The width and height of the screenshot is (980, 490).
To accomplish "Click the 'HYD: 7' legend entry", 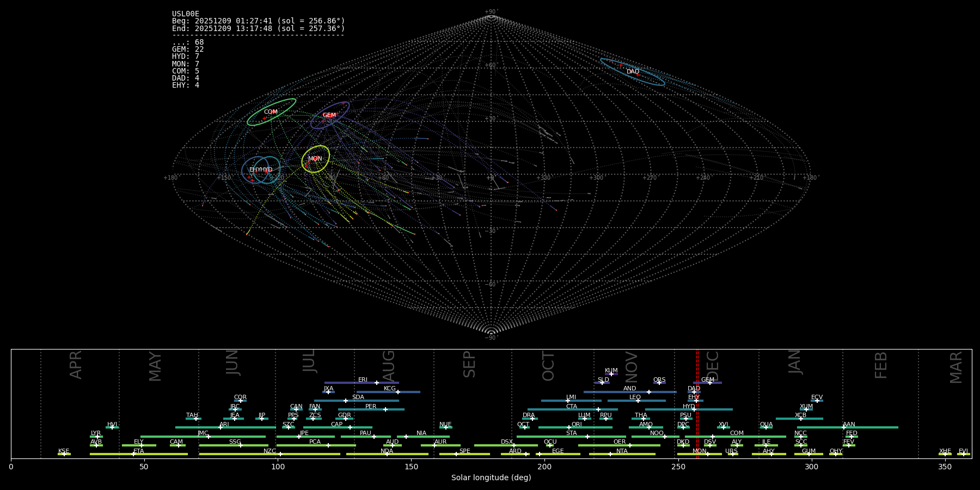I will [x=186, y=57].
